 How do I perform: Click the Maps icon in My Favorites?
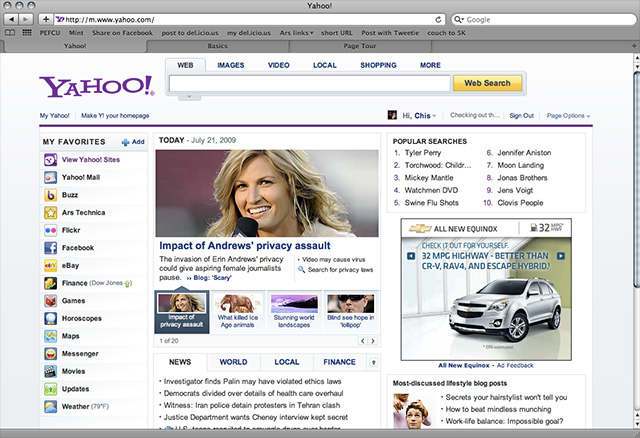51,336
